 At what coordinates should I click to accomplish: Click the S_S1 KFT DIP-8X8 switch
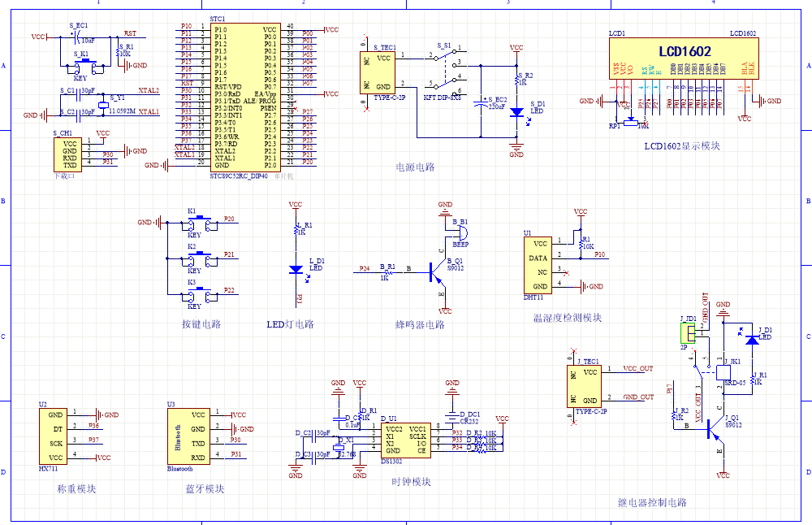tap(446, 72)
